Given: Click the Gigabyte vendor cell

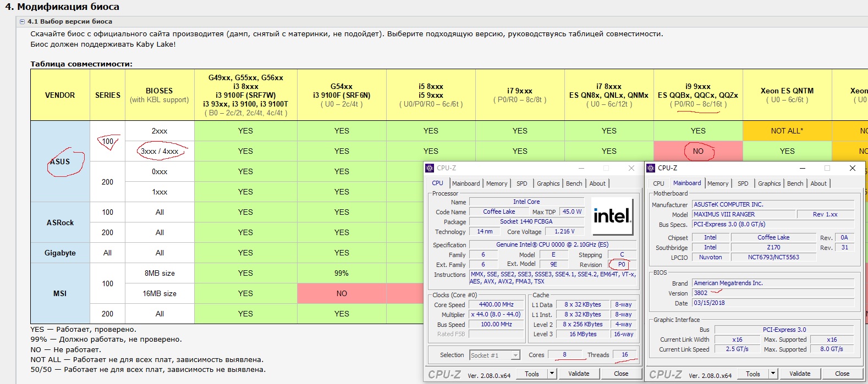Looking at the screenshot, I should click(x=60, y=253).
